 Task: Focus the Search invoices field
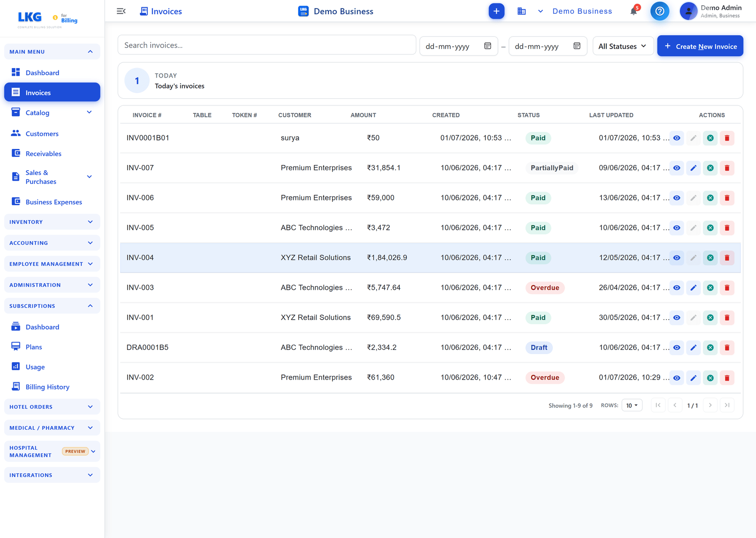[266, 45]
